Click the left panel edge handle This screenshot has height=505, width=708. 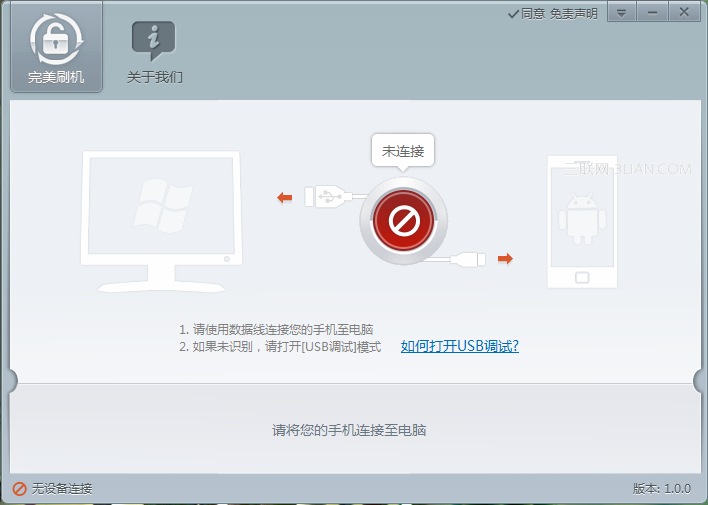(x=12, y=381)
